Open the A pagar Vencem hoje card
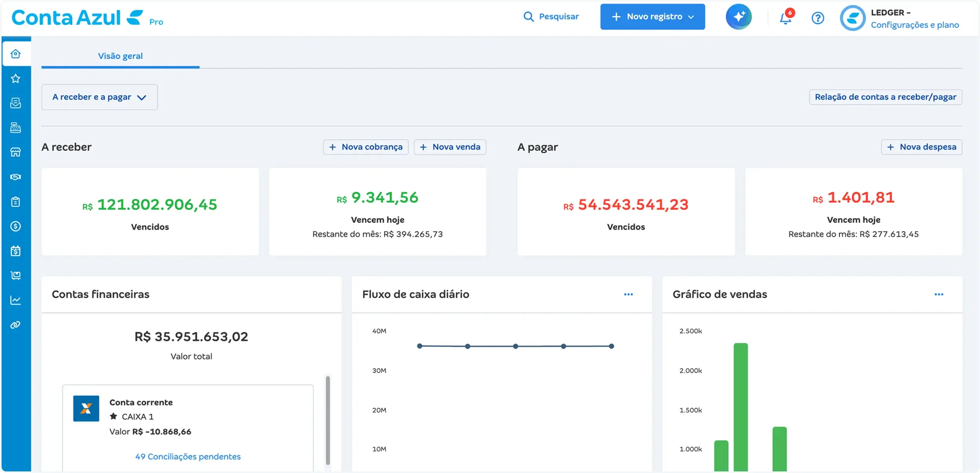 [854, 212]
